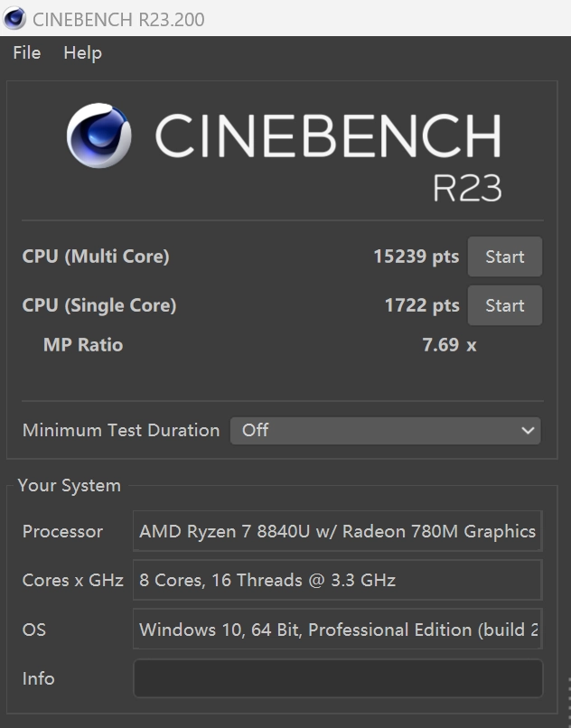
Task: Open the File menu
Action: [x=26, y=53]
